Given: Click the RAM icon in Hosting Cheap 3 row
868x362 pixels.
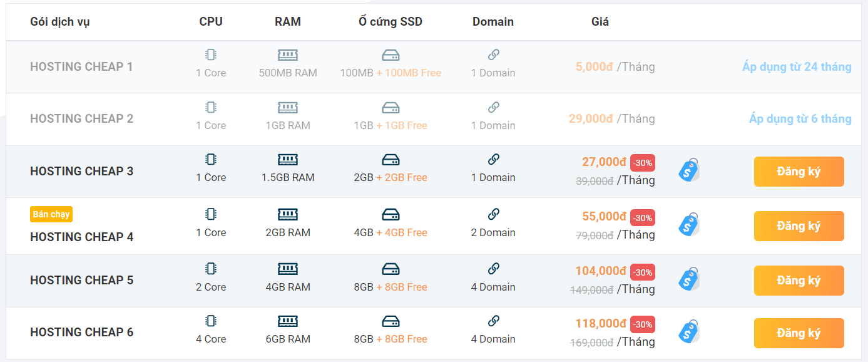Looking at the screenshot, I should pyautogui.click(x=288, y=160).
